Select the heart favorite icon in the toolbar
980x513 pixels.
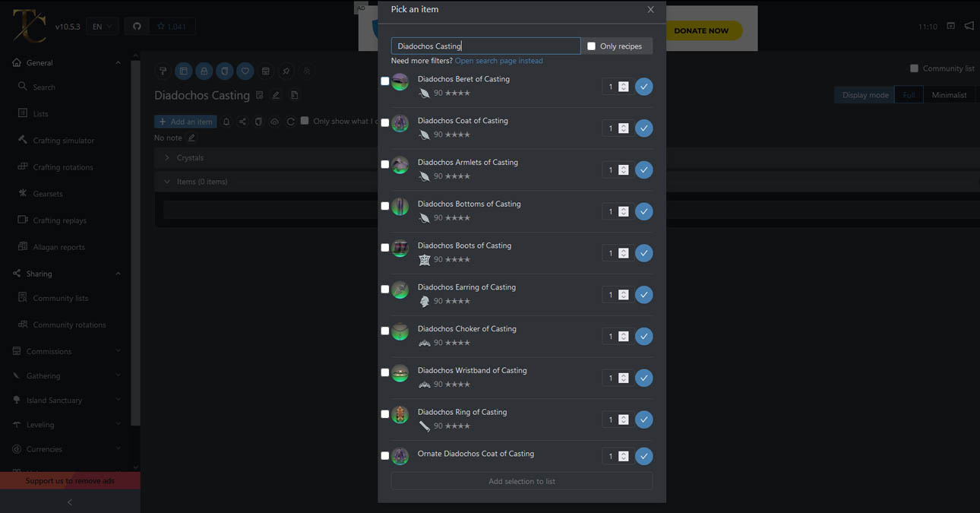click(x=245, y=71)
